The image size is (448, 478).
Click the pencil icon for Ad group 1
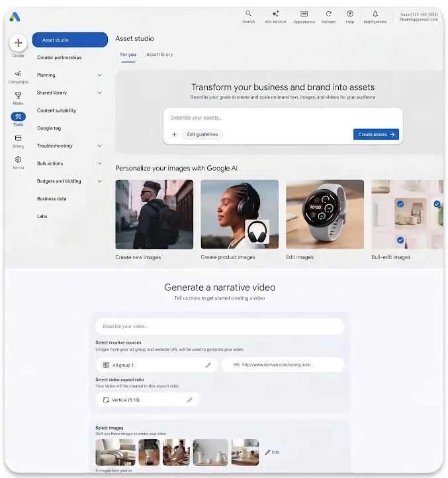pyautogui.click(x=208, y=365)
